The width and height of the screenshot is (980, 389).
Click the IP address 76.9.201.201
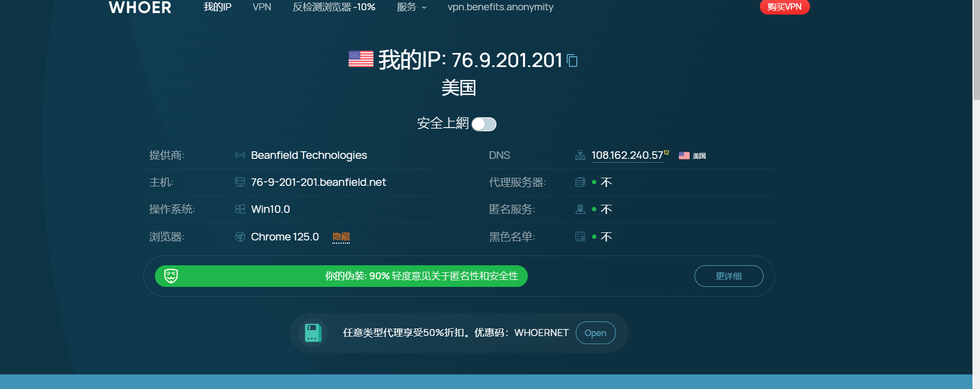[x=507, y=60]
